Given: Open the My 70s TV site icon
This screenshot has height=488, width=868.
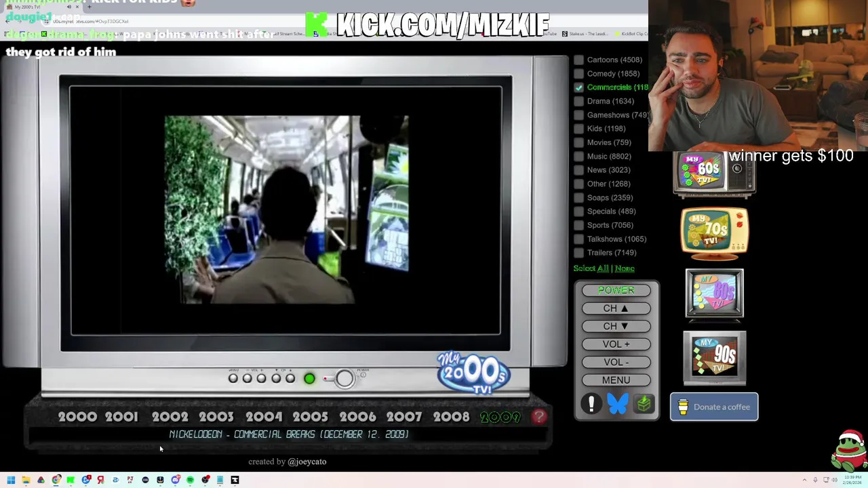Looking at the screenshot, I should click(715, 234).
